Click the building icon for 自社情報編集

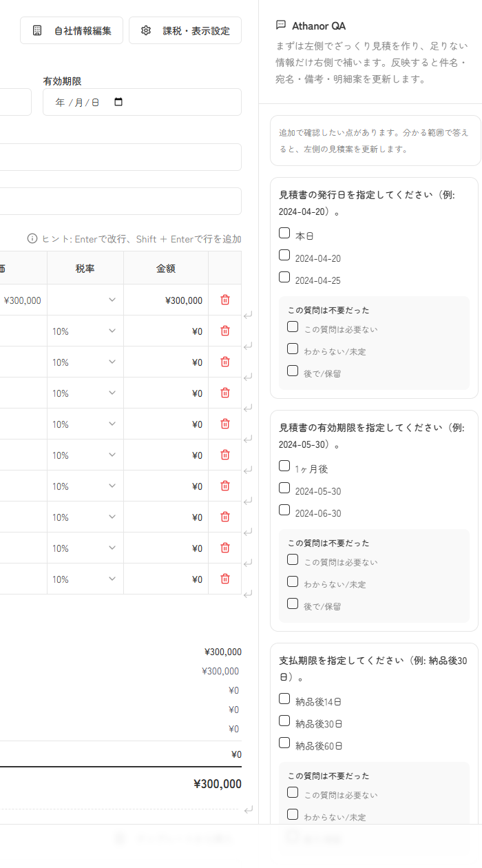(37, 30)
